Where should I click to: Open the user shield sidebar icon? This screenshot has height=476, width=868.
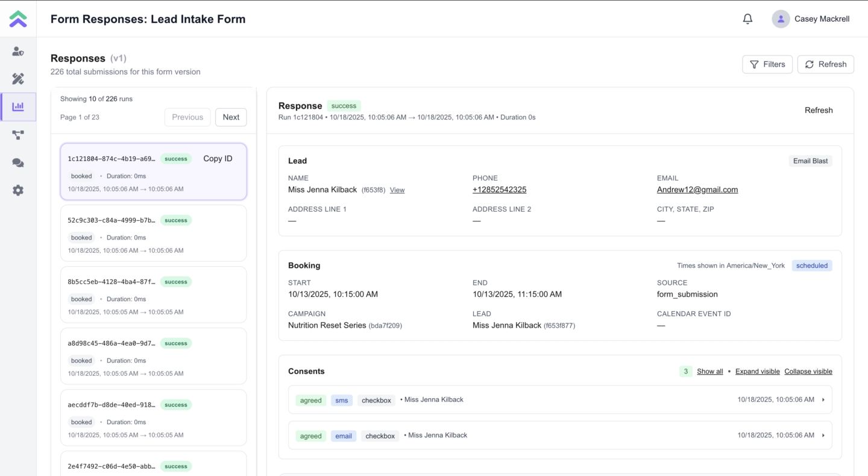[18, 51]
